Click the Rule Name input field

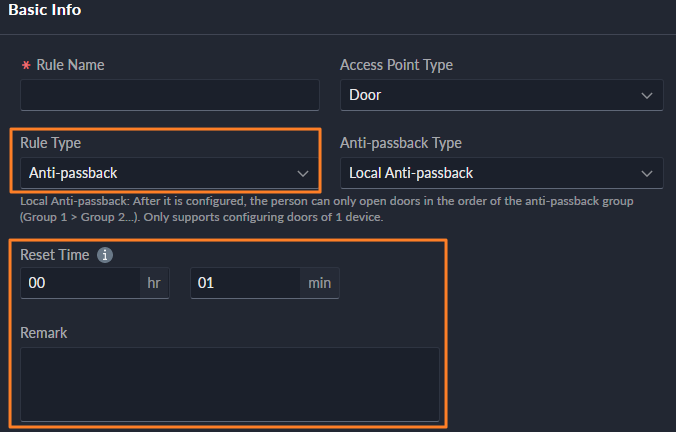[169, 95]
